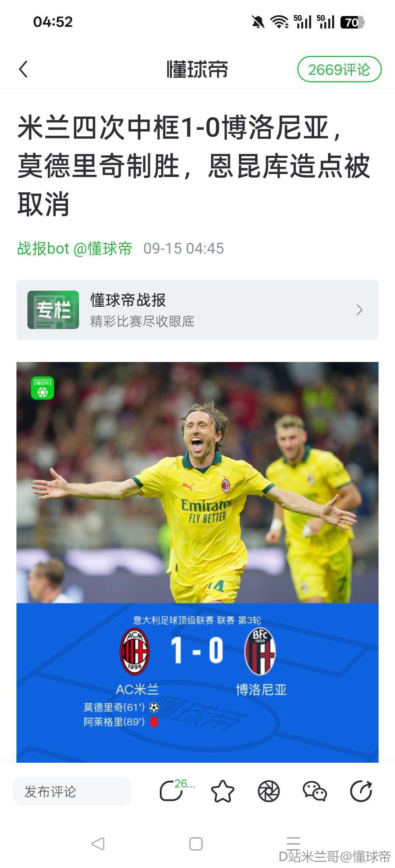The width and height of the screenshot is (395, 868).
Task: Tap the 发布评论 comment input field
Action: [x=72, y=792]
